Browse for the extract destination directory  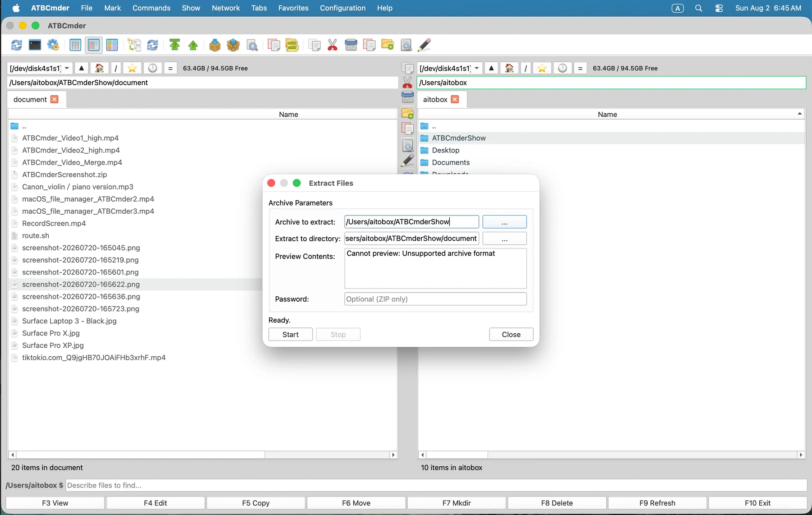[x=504, y=239]
